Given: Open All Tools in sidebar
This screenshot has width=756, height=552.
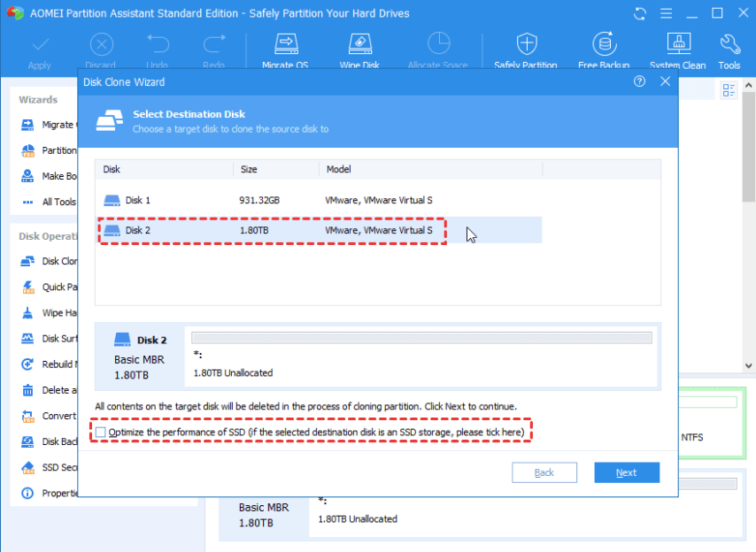Looking at the screenshot, I should click(x=48, y=202).
